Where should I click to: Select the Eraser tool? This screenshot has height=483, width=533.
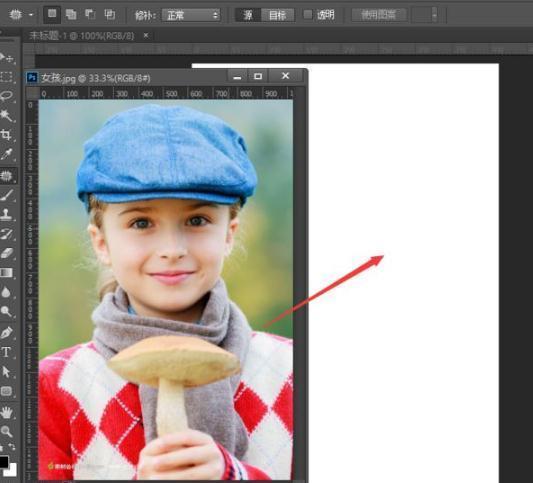coord(7,253)
